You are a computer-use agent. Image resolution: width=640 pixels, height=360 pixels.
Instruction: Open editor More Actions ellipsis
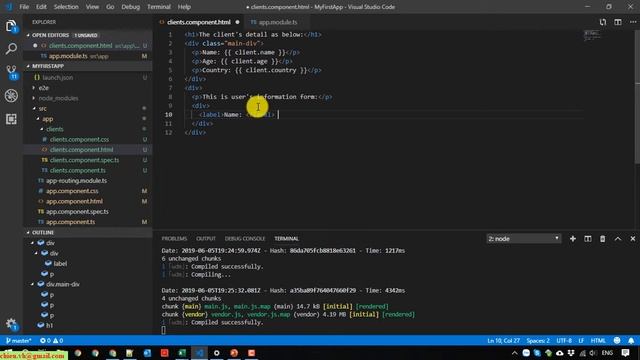coord(633,22)
